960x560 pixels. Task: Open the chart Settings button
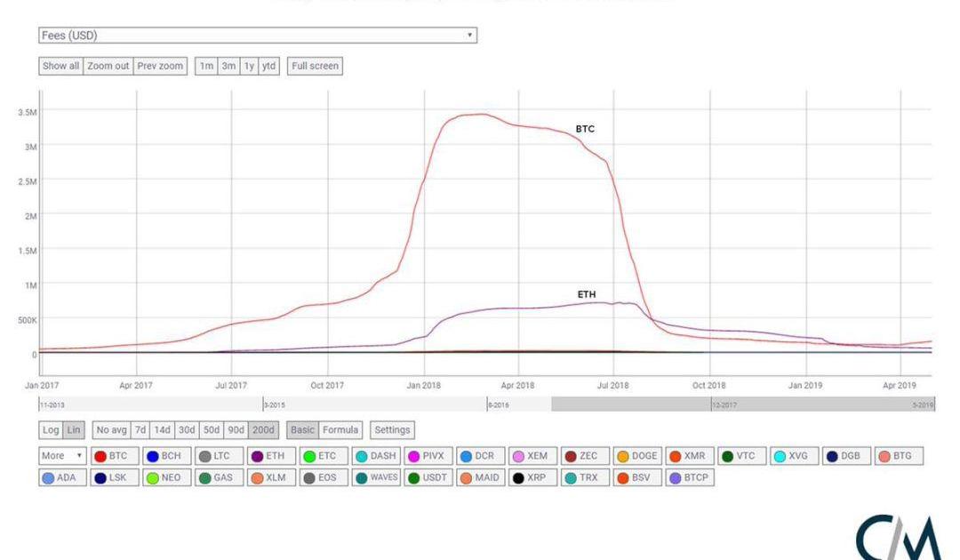pyautogui.click(x=392, y=430)
